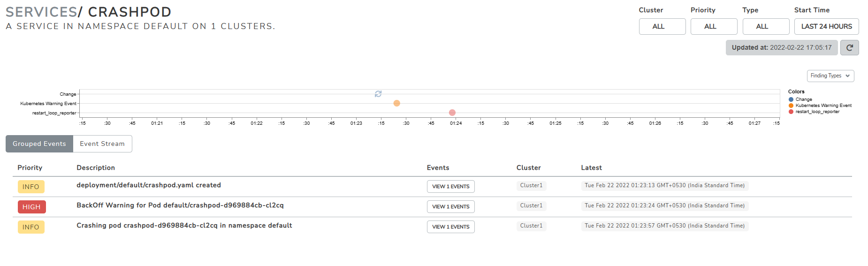Switch to the Event Stream tab
The height and width of the screenshot is (266, 868).
102,144
